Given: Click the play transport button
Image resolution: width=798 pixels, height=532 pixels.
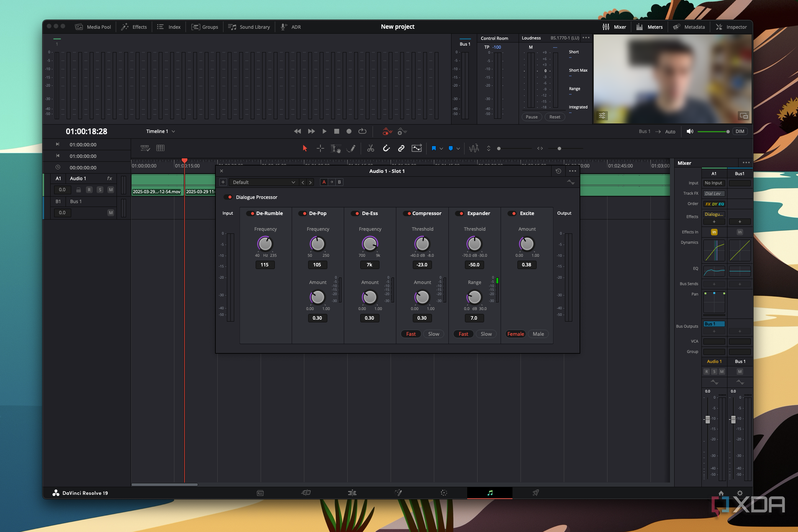Looking at the screenshot, I should pos(324,131).
